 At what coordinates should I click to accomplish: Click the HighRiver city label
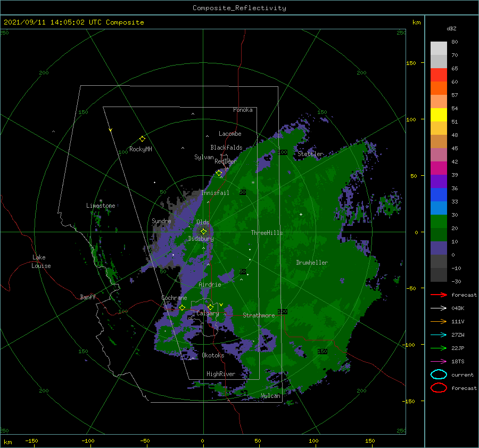click(x=221, y=374)
